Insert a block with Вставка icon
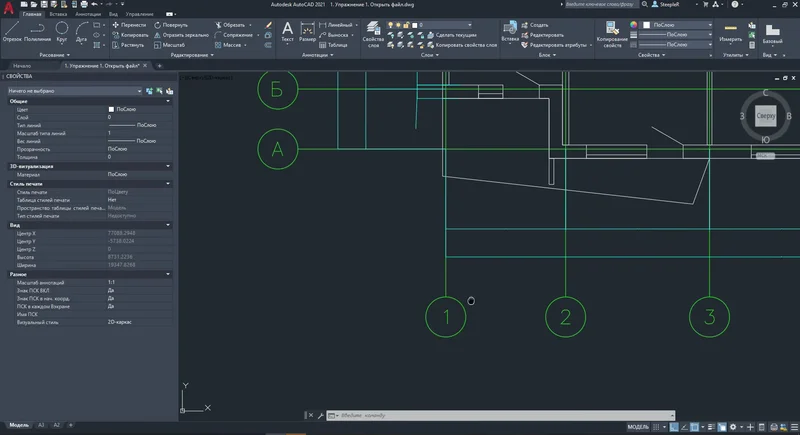The image size is (800, 435). click(x=510, y=30)
